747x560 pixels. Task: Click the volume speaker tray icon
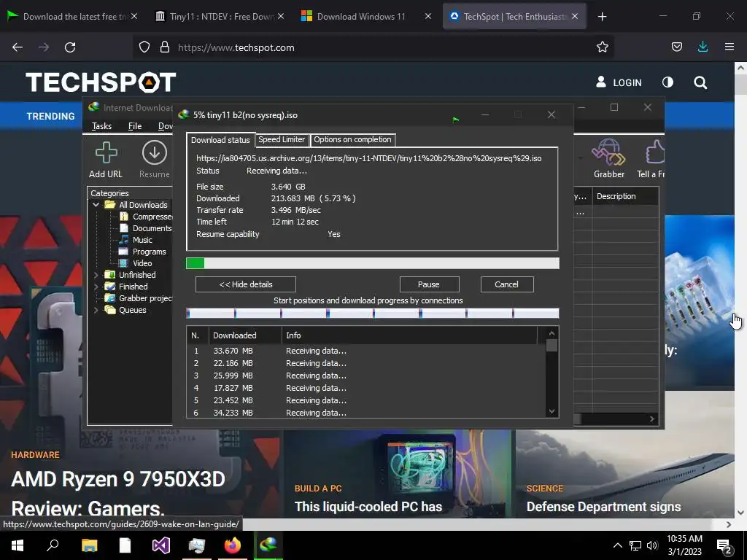(652, 545)
